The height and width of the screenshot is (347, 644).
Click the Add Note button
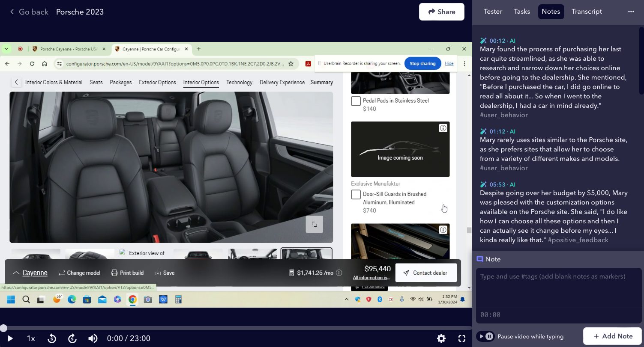click(x=612, y=336)
